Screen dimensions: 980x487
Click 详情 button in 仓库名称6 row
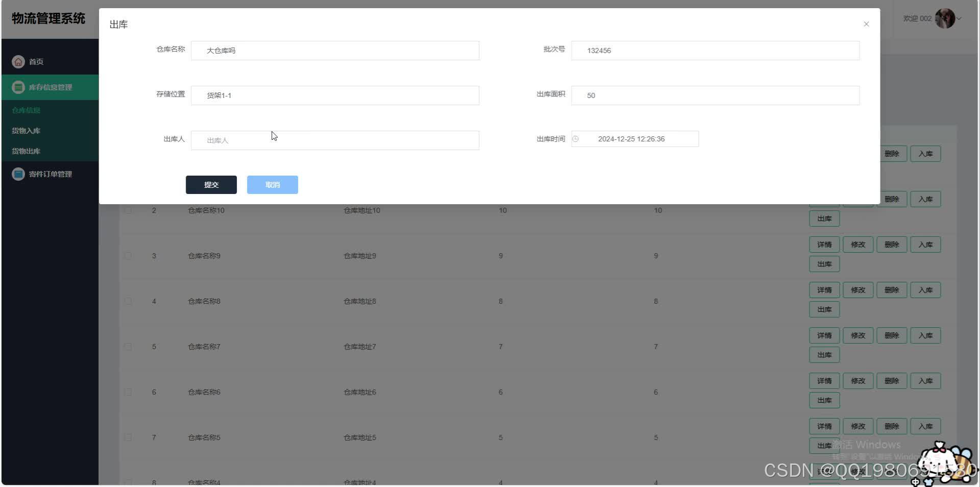point(824,381)
